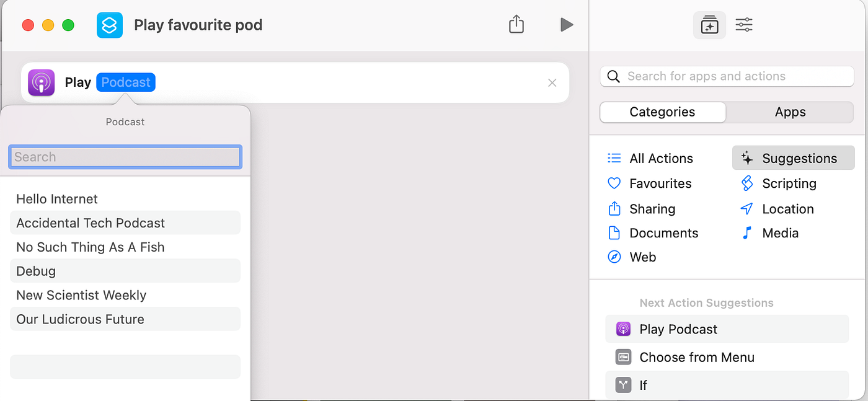
Task: Switch to the Apps tab
Action: pyautogui.click(x=790, y=112)
